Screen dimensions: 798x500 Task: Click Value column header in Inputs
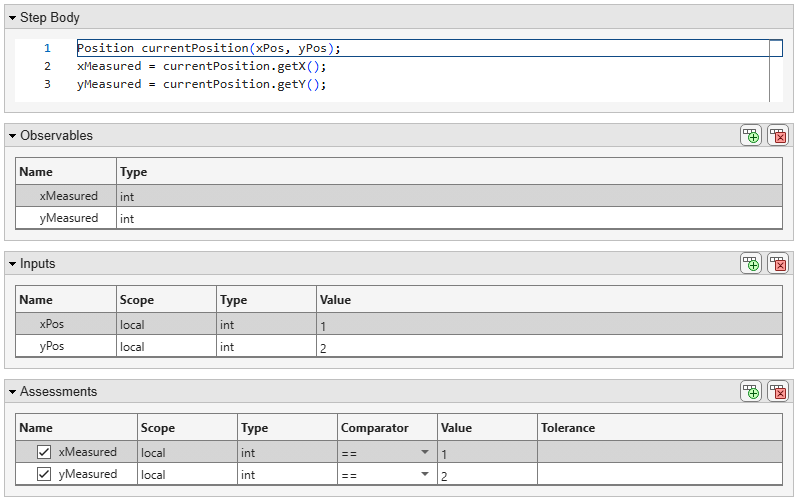550,299
